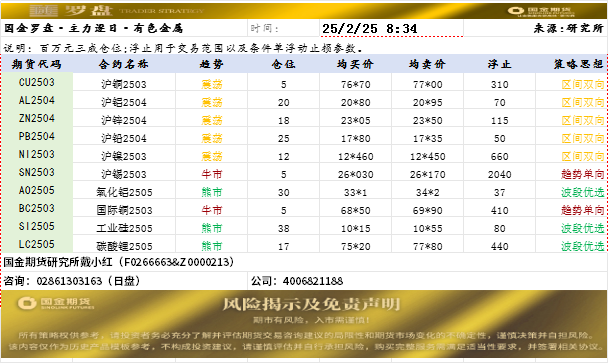
Task: Click 牛市 trend in SN2503 row
Action: click(212, 174)
